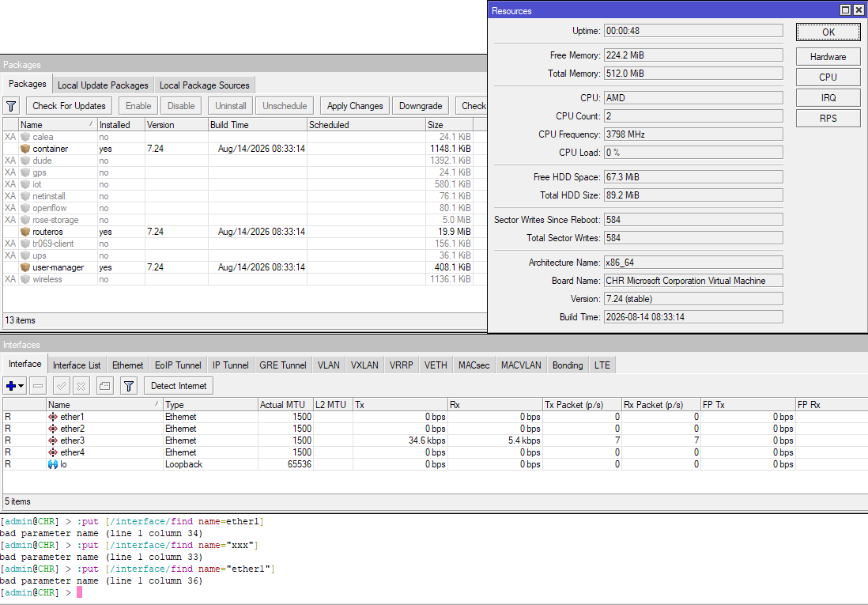
Task: Open the VXLAN tab
Action: (364, 365)
